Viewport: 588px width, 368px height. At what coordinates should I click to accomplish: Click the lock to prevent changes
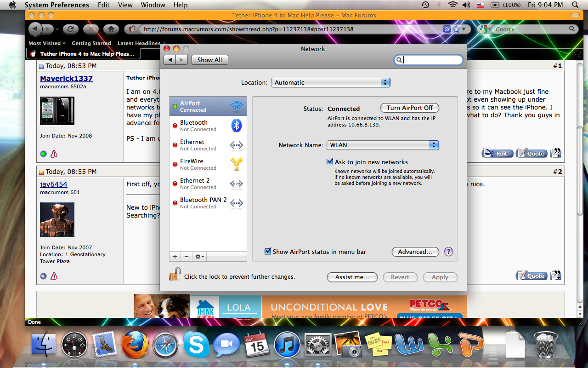[x=175, y=275]
